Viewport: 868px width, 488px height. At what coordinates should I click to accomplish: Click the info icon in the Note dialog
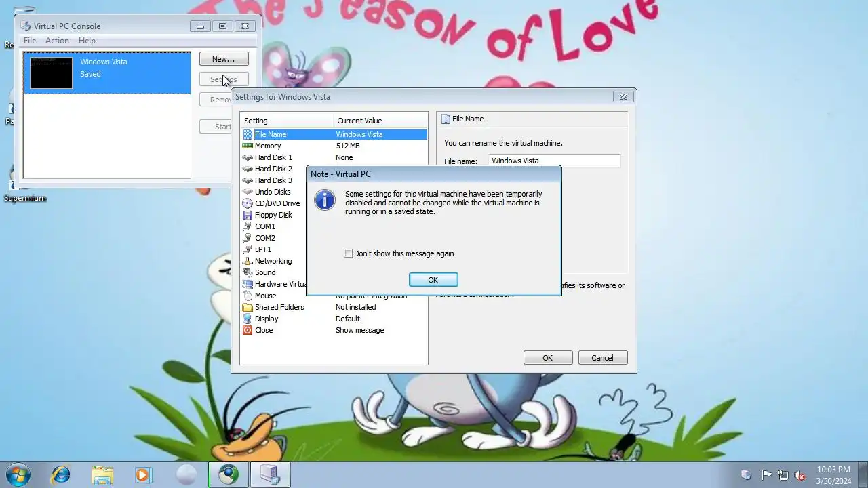(x=325, y=199)
